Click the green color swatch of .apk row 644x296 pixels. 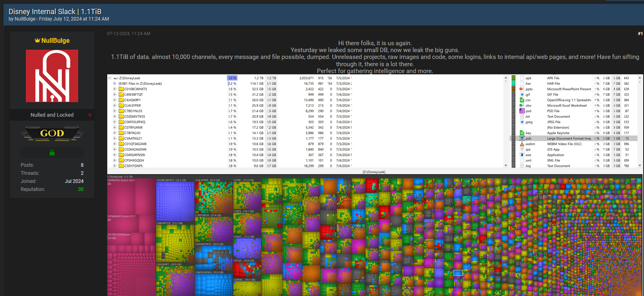[x=513, y=78]
